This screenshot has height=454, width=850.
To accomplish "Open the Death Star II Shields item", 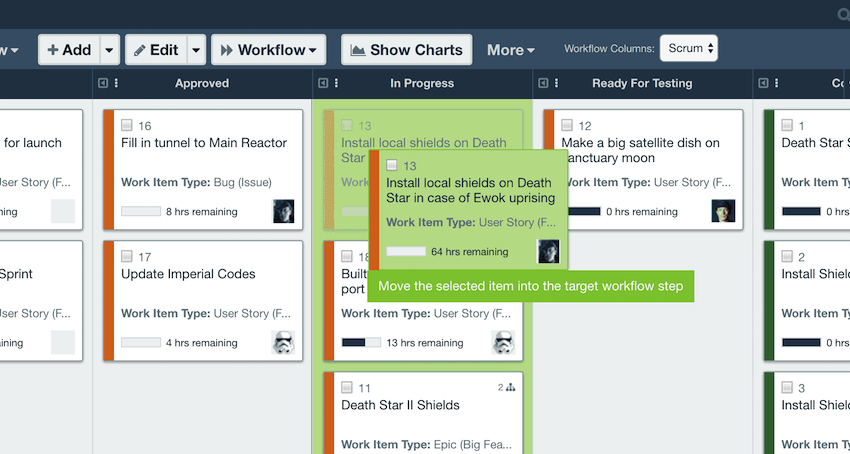I will tap(400, 405).
